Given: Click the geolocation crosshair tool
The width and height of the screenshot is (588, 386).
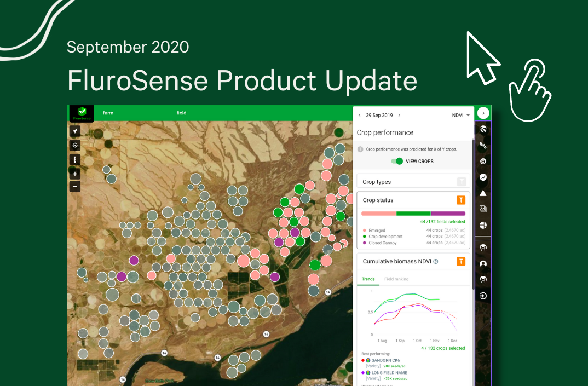Looking at the screenshot, I should click(x=75, y=145).
